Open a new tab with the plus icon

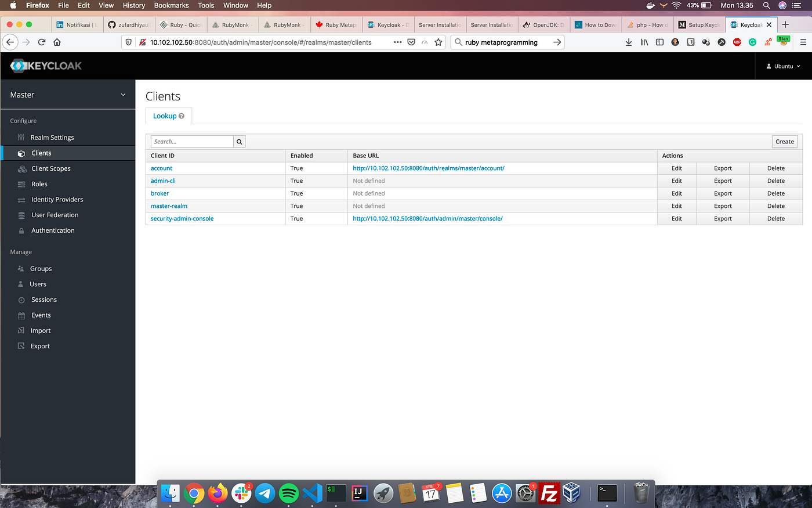[x=785, y=24]
